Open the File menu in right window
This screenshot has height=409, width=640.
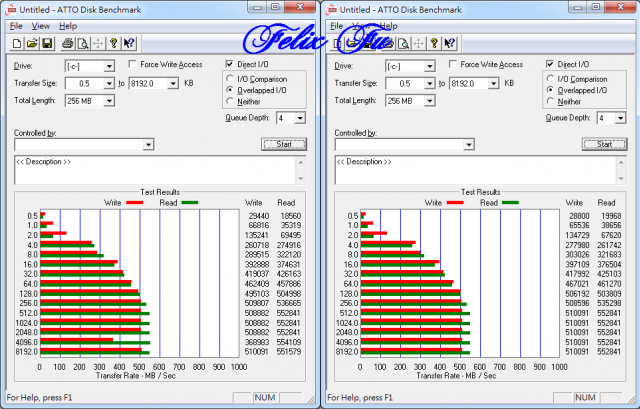336,26
